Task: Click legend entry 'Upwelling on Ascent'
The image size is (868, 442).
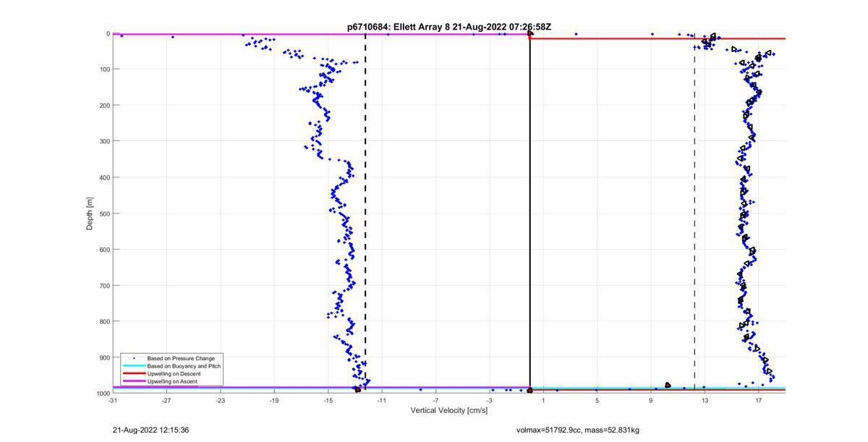Action: 172,381
